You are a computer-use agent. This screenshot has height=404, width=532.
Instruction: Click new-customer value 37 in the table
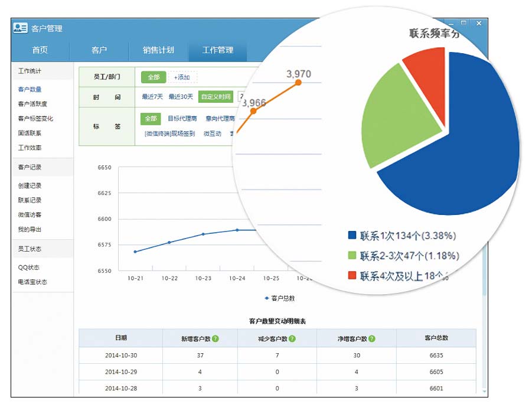point(200,356)
